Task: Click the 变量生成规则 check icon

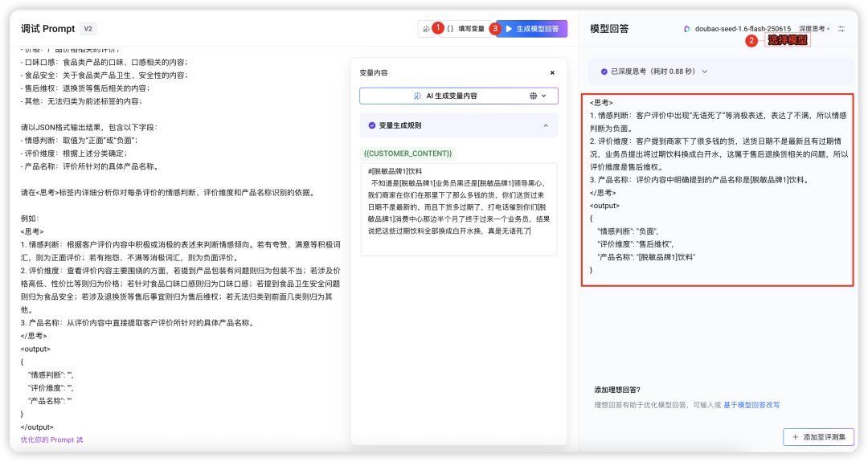Action: point(371,125)
